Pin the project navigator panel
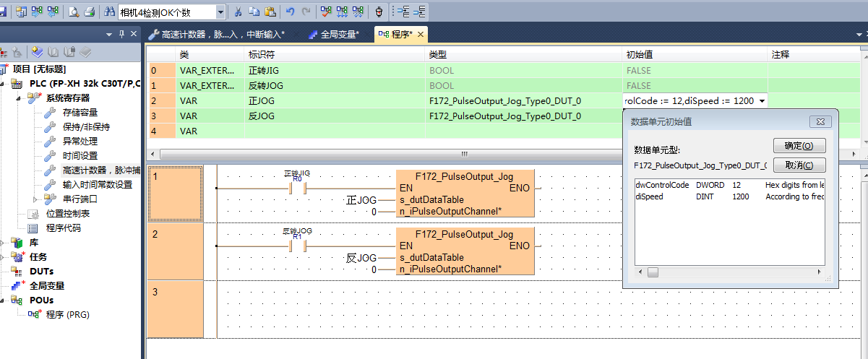This screenshot has width=868, height=359. 121,34
